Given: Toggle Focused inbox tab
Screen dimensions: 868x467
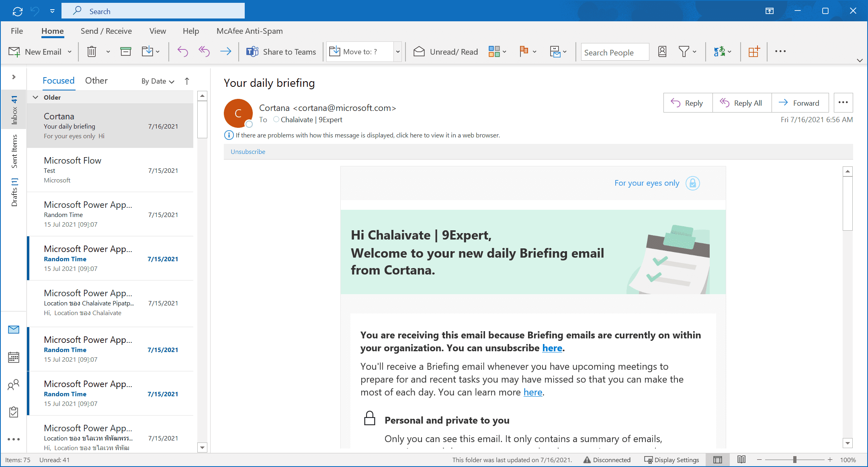Looking at the screenshot, I should [x=59, y=80].
